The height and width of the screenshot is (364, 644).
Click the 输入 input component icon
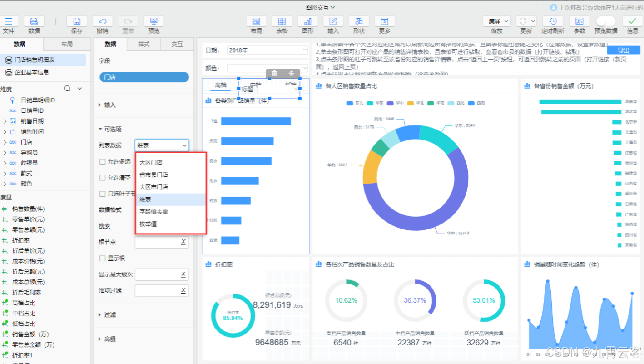coord(333,21)
